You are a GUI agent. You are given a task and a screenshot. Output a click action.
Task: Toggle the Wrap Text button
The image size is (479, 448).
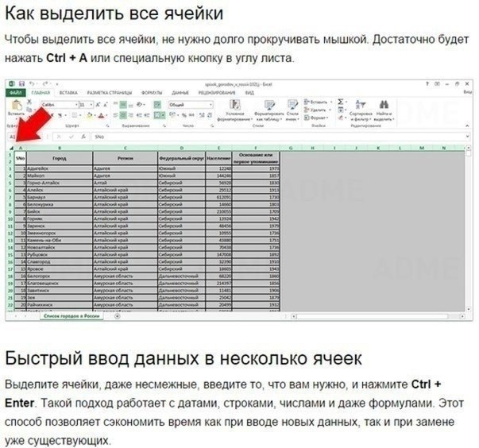[157, 105]
